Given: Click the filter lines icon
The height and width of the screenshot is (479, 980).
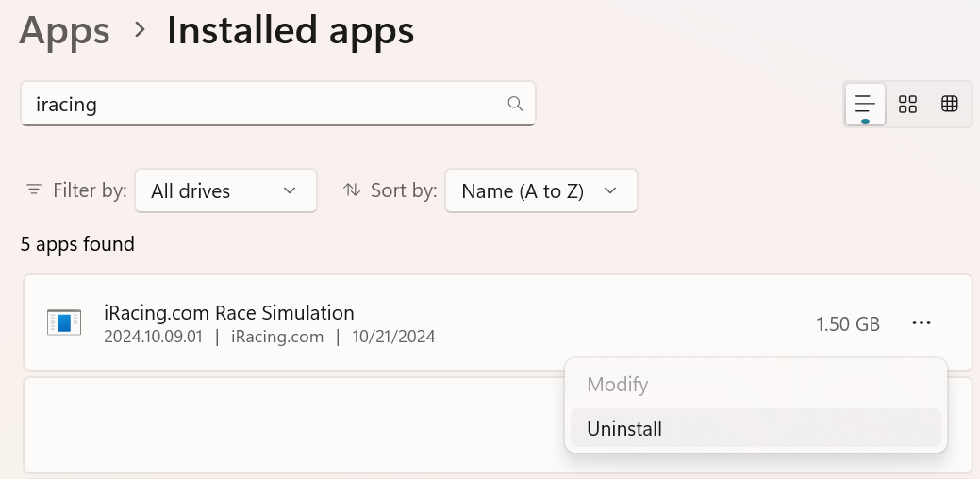Looking at the screenshot, I should click(34, 190).
